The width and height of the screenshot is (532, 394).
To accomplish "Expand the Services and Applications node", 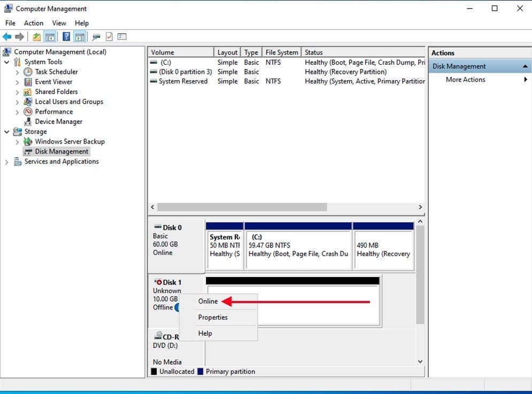I will click(7, 162).
